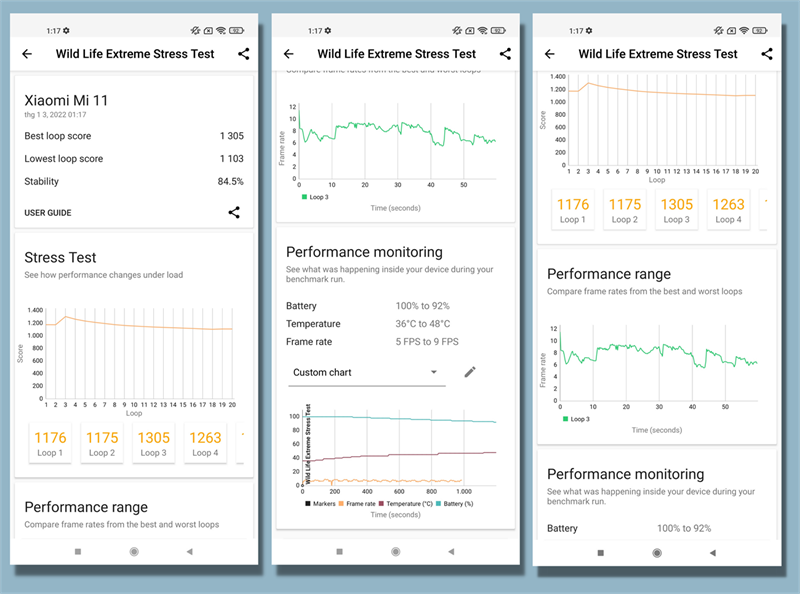The height and width of the screenshot is (594, 800).
Task: Tap share icon in middle screen header
Action: (x=505, y=54)
